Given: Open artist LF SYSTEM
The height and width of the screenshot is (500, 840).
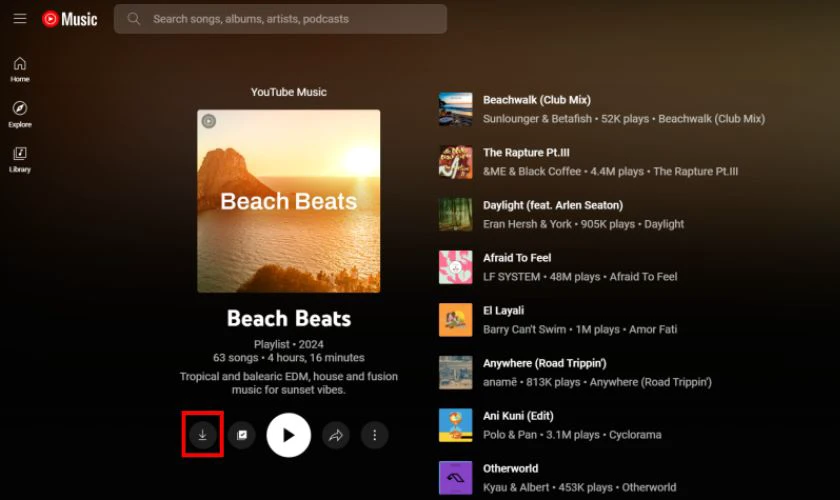Looking at the screenshot, I should click(x=512, y=277).
